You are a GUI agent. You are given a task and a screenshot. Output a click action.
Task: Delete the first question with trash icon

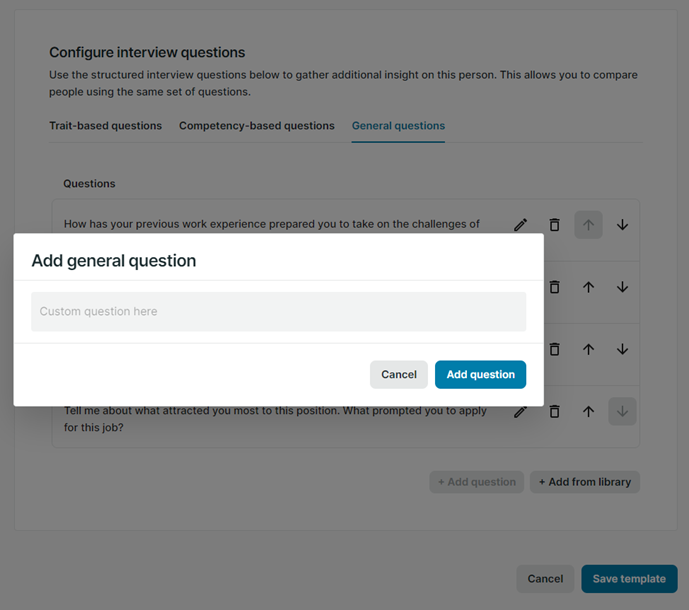pos(555,225)
